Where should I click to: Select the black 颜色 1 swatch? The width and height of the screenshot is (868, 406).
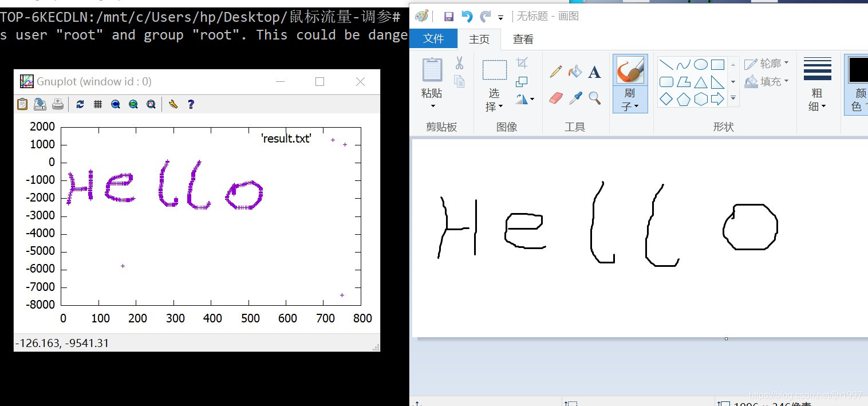858,69
